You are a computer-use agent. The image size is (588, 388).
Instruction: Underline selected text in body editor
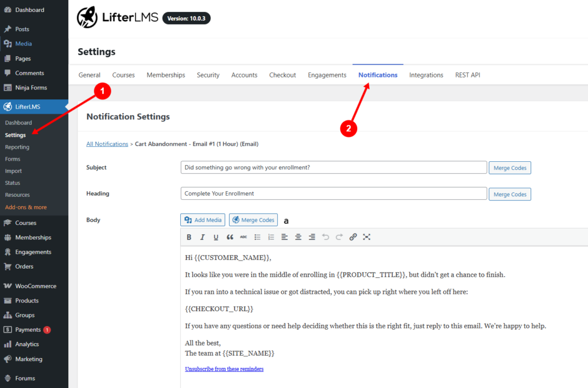[216, 237]
